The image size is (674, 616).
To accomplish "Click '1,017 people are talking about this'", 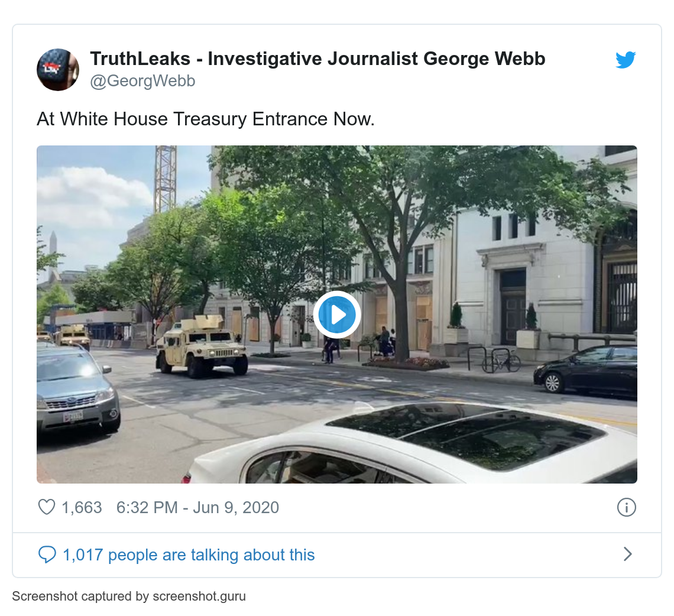I will 189,555.
